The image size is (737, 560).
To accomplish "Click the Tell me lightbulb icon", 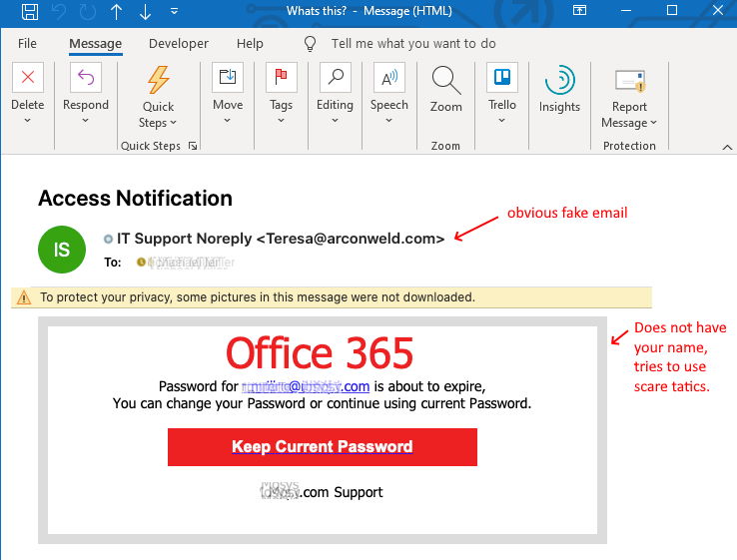I will click(310, 44).
